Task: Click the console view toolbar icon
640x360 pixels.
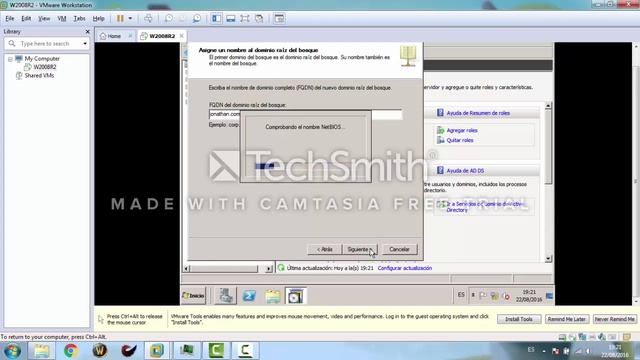Action: 279,18
